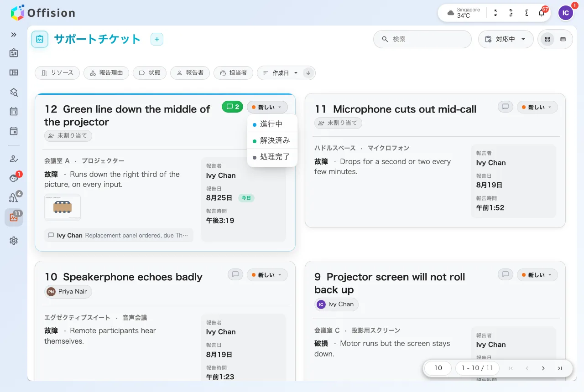Open the IC user avatar menu
This screenshot has height=392, width=584.
coord(566,13)
